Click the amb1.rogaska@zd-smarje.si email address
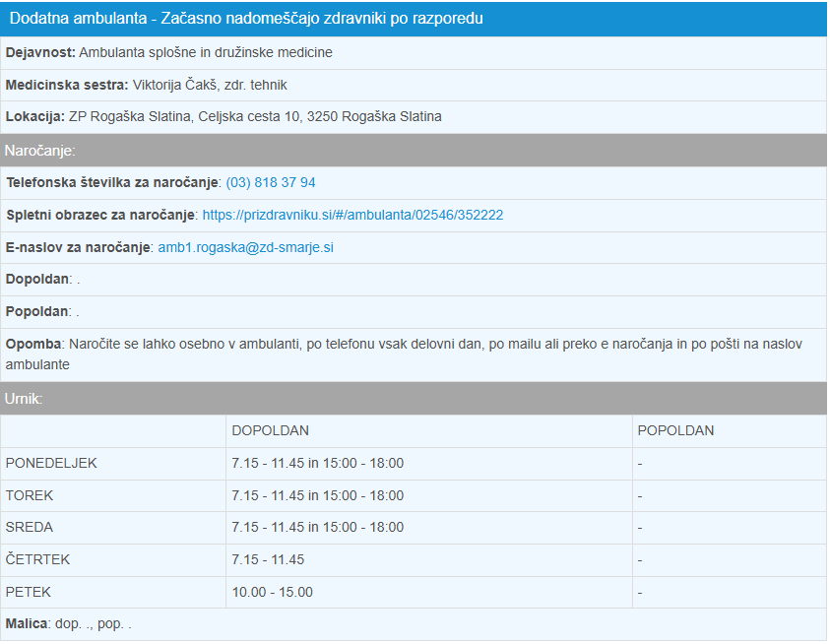Viewport: 830px width, 644px height. coord(245,247)
